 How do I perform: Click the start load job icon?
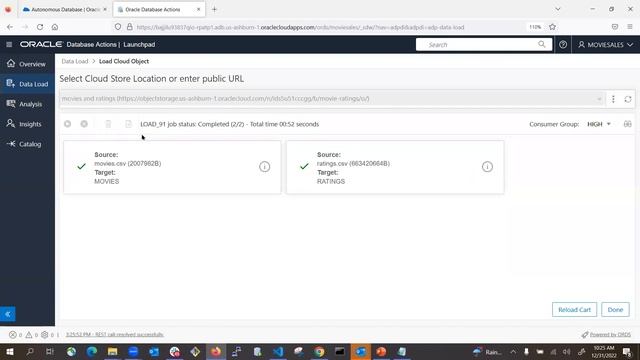click(x=67, y=124)
